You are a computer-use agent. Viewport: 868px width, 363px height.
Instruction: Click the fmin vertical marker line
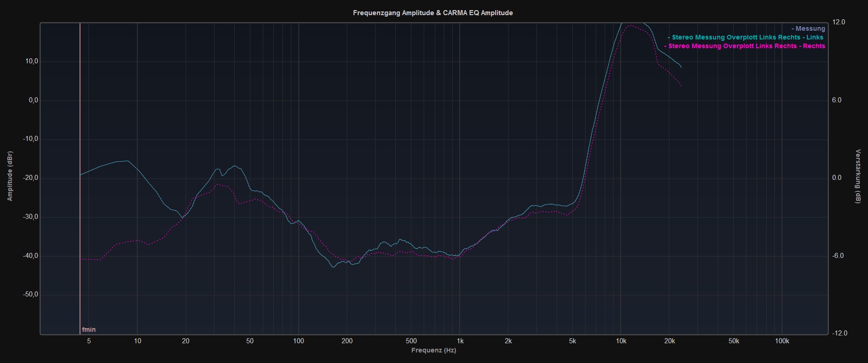coord(80,184)
